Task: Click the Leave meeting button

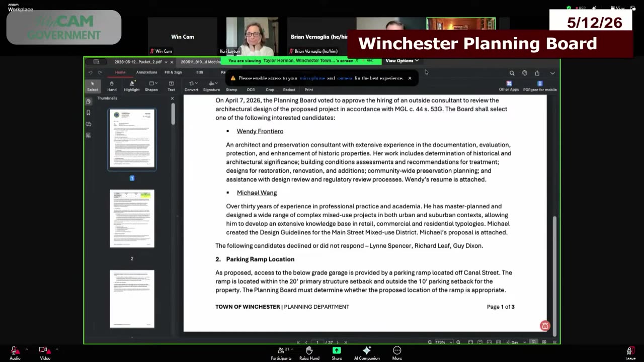Action: coord(630,353)
